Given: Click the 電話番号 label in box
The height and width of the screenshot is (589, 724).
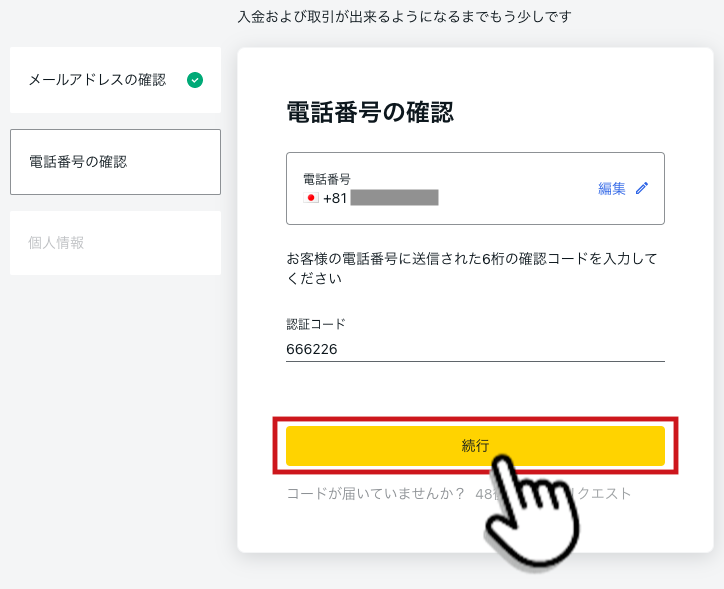Looking at the screenshot, I should tap(326, 179).
